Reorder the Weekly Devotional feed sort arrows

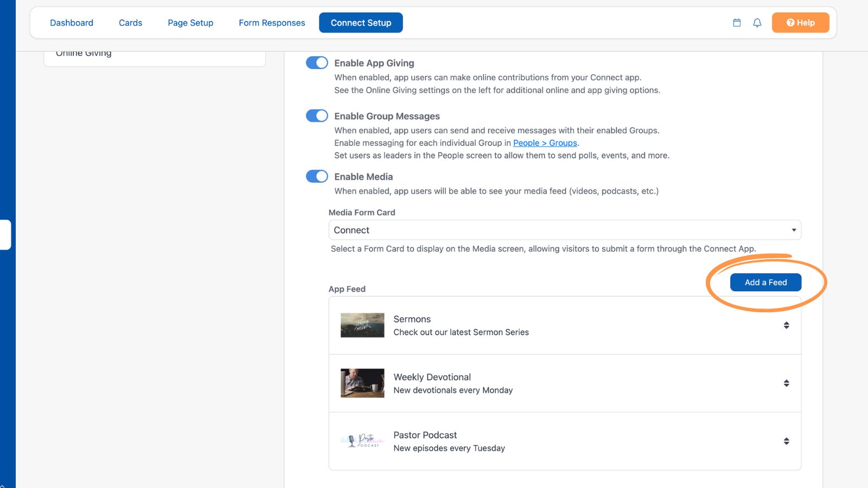pyautogui.click(x=786, y=383)
